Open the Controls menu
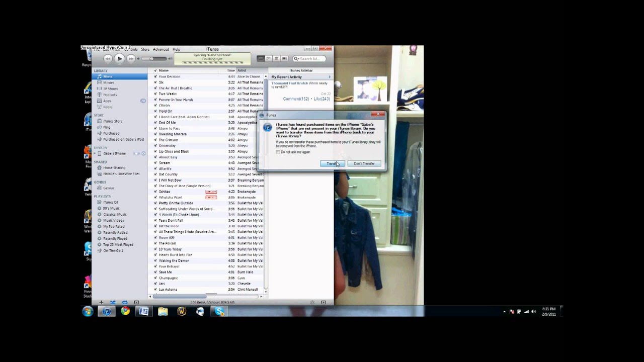This screenshot has height=362, width=644. [131, 49]
